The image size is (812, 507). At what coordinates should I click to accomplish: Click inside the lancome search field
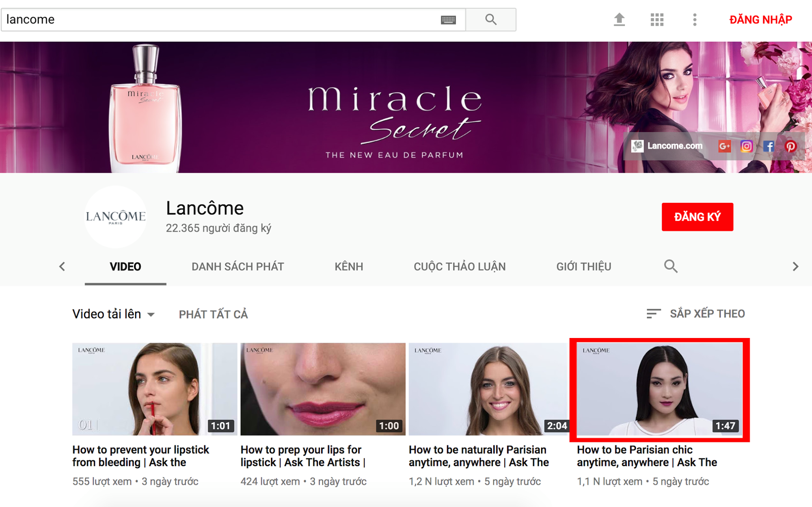[233, 19]
